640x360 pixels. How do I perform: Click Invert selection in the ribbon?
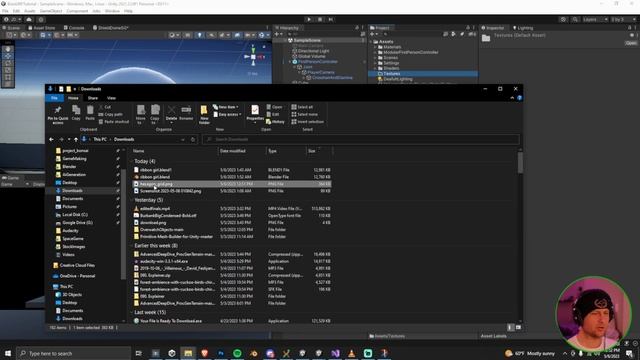tap(308, 122)
